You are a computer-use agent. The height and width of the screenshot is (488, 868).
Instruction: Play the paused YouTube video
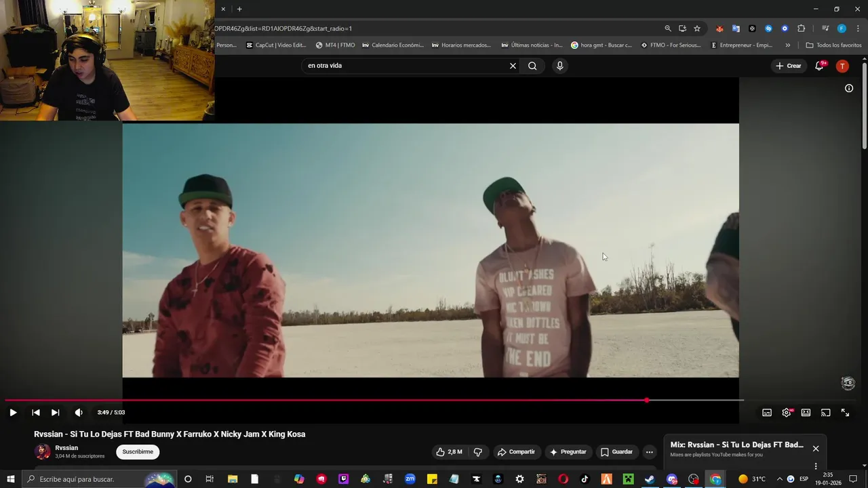pyautogui.click(x=13, y=412)
